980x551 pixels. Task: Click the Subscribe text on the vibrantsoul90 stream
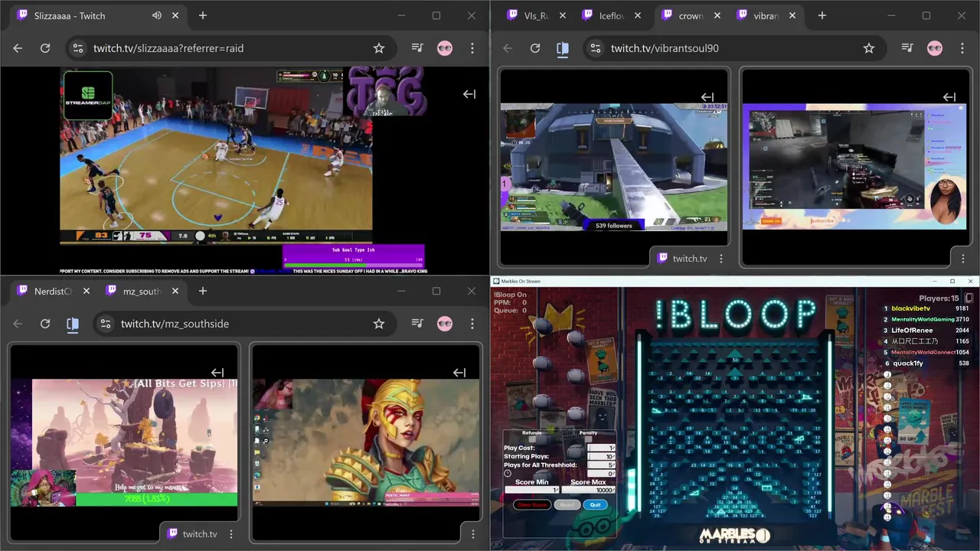pyautogui.click(x=822, y=221)
